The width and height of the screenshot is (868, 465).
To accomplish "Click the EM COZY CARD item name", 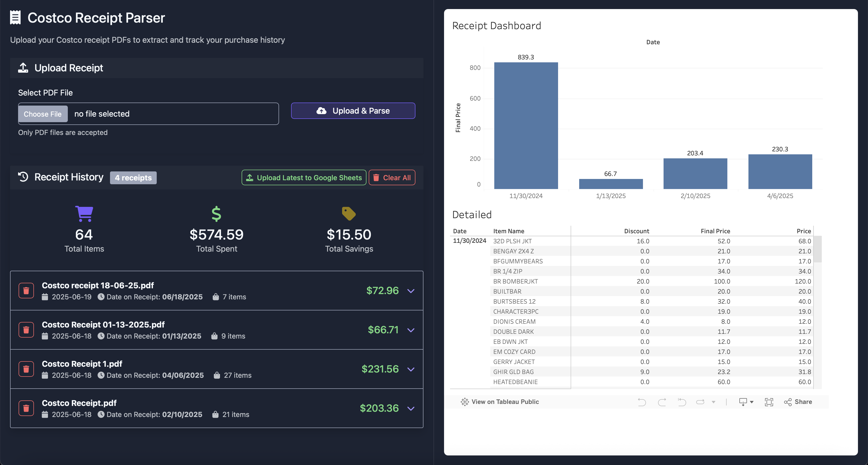I will [x=514, y=352].
